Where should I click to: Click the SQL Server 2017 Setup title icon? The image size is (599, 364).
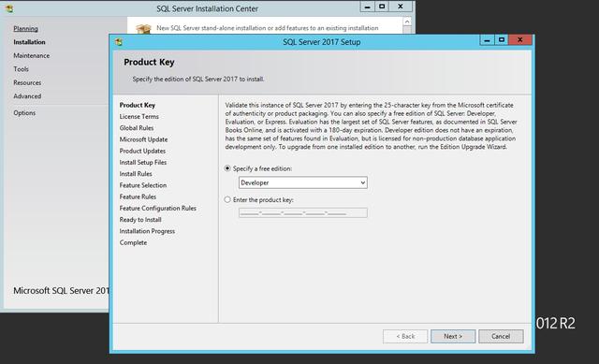pyautogui.click(x=119, y=42)
